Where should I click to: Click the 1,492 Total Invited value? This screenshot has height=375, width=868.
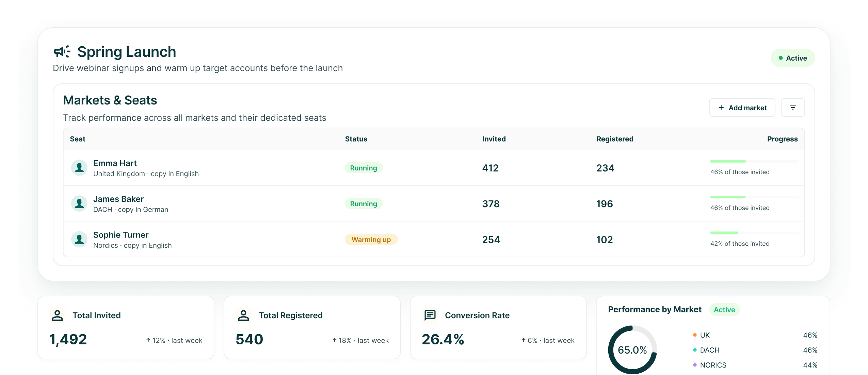click(68, 339)
